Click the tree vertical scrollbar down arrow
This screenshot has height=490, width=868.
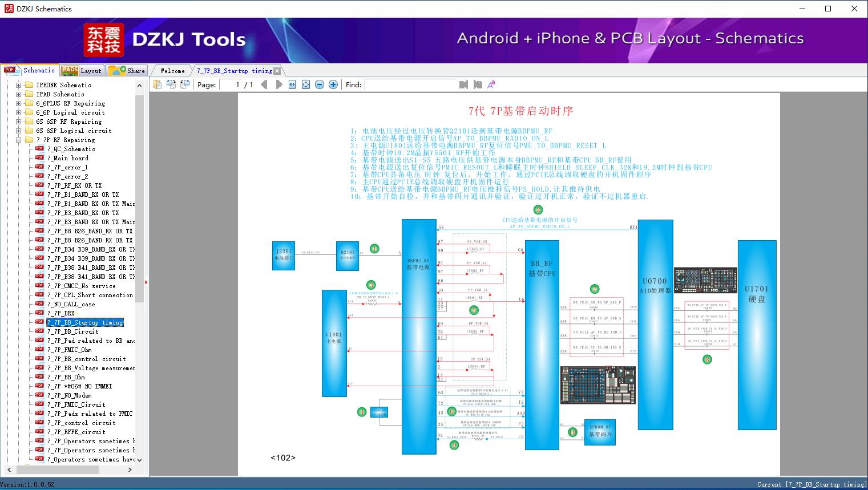click(x=140, y=460)
